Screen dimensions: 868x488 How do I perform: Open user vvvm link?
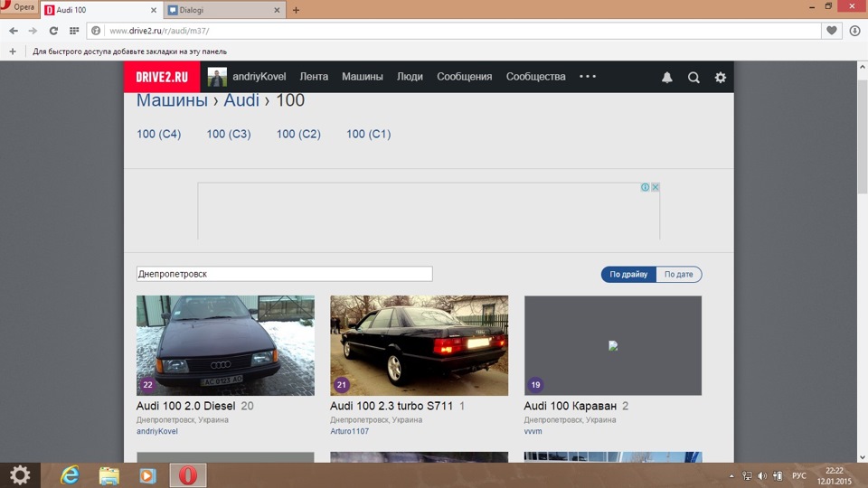(533, 432)
